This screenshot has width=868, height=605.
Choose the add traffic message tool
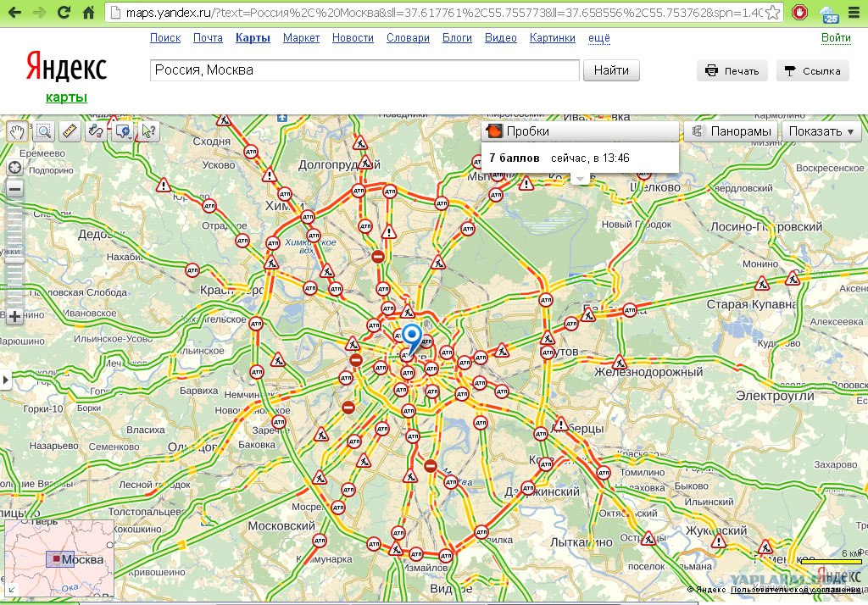click(122, 131)
